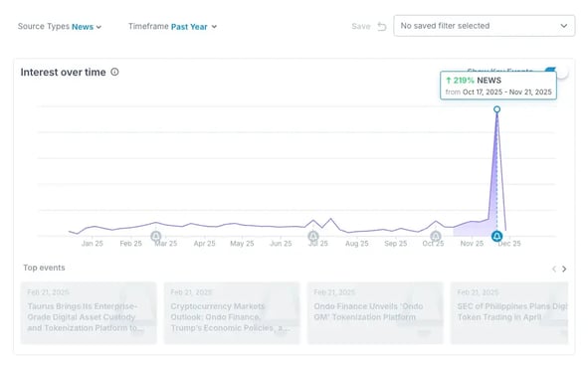Click the key event marker near Mar 25
The image size is (588, 370).
coord(156,236)
